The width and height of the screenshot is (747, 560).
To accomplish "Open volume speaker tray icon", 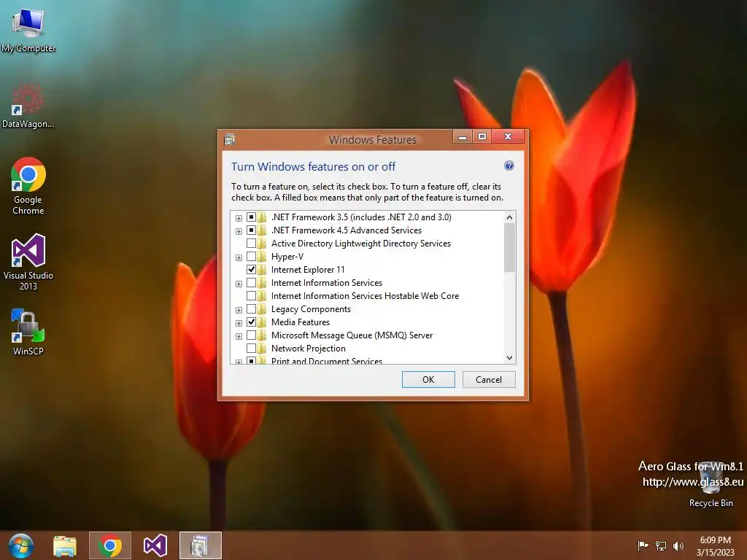I will coord(678,545).
